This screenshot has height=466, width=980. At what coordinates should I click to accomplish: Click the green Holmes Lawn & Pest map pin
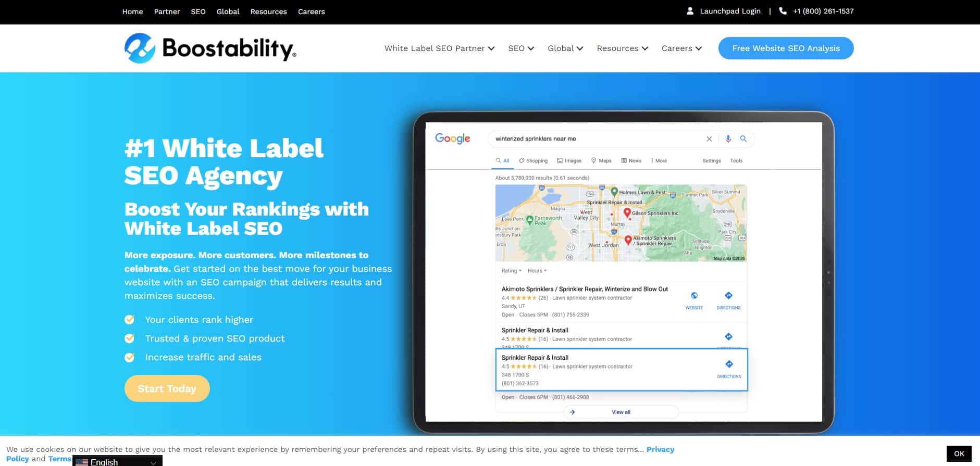point(614,192)
